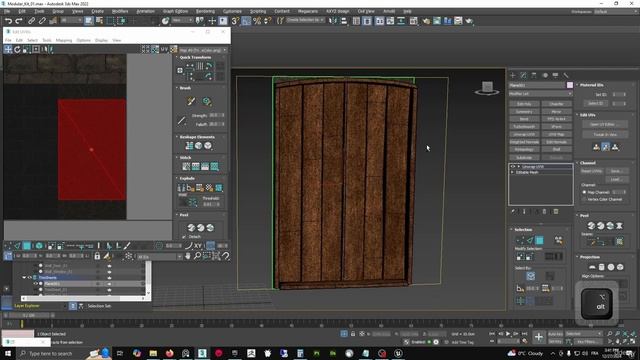The image size is (640, 360).
Task: Open the Modifiers menu
Action: tap(120, 11)
